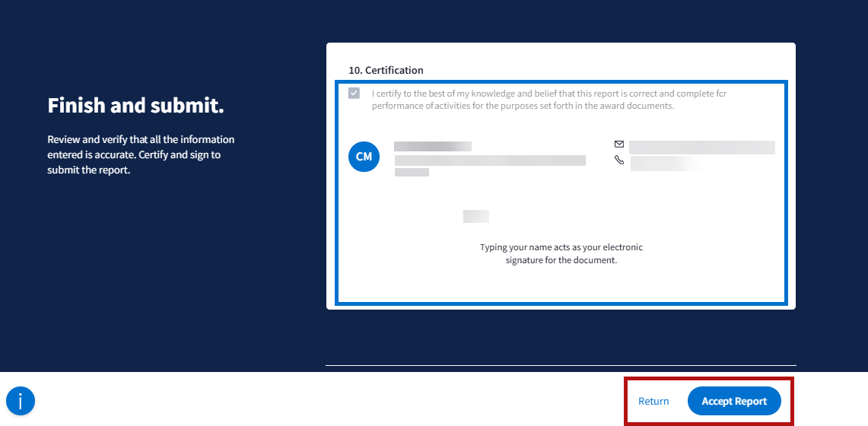Image resolution: width=868 pixels, height=426 pixels.
Task: Click the blue info icon
Action: (x=21, y=400)
